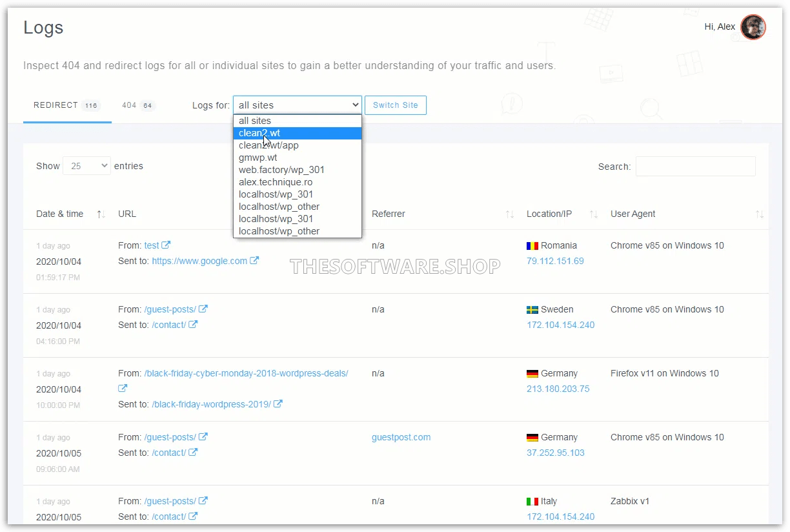Image resolution: width=790 pixels, height=532 pixels.
Task: Click external link icon next to 'test' URL
Action: pyautogui.click(x=167, y=245)
